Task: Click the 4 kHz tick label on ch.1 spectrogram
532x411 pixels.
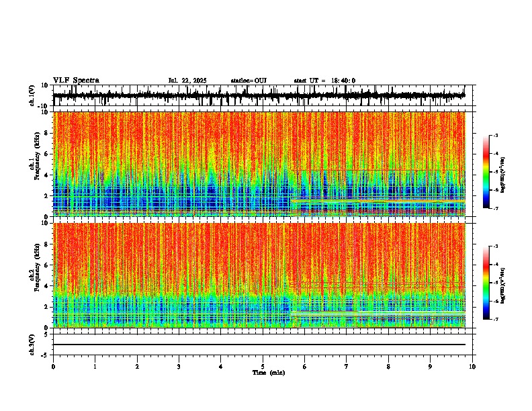Action: point(47,175)
